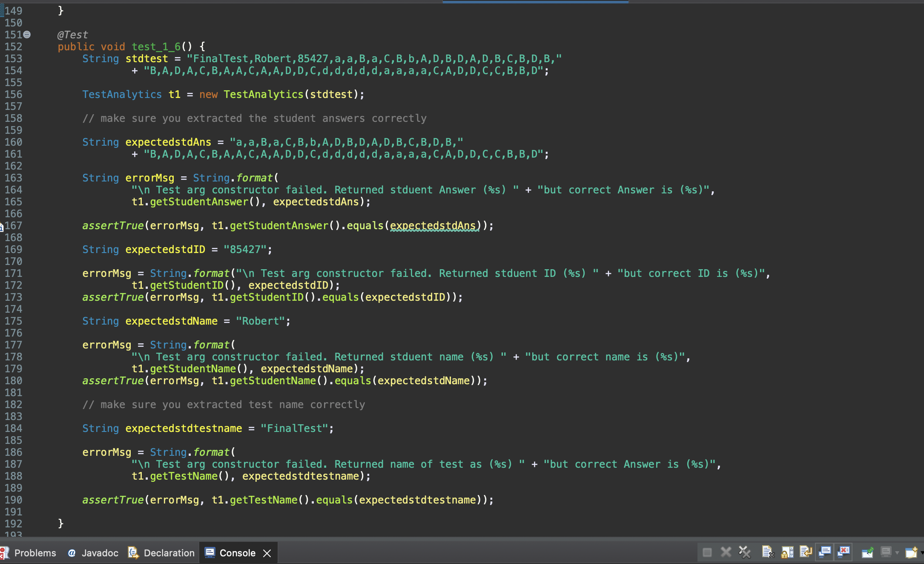
Task: Click the Terminate process icon in Console toolbar
Action: coord(707,552)
